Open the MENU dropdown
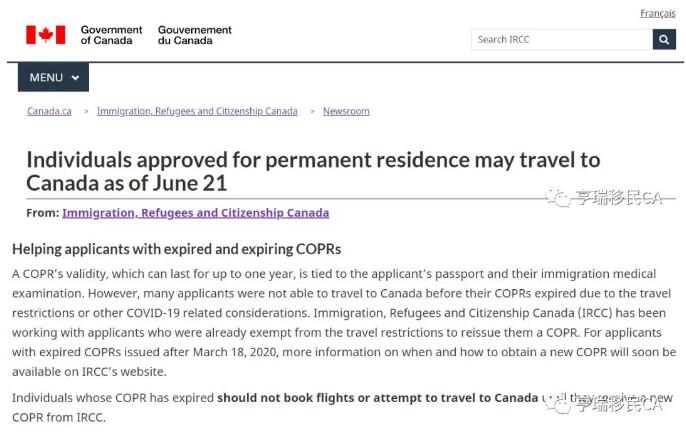Image resolution: width=686 pixels, height=435 pixels. click(x=53, y=77)
